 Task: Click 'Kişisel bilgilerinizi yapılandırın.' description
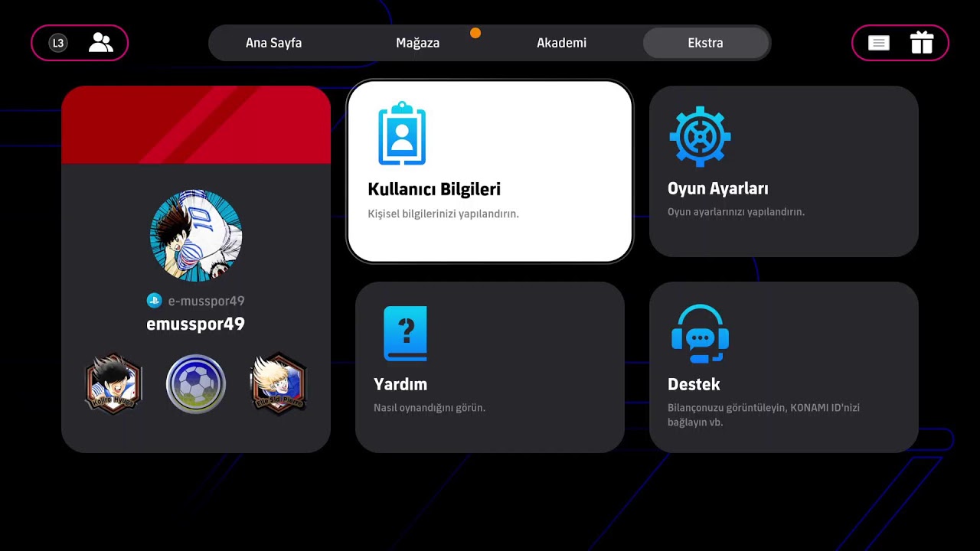(x=443, y=214)
